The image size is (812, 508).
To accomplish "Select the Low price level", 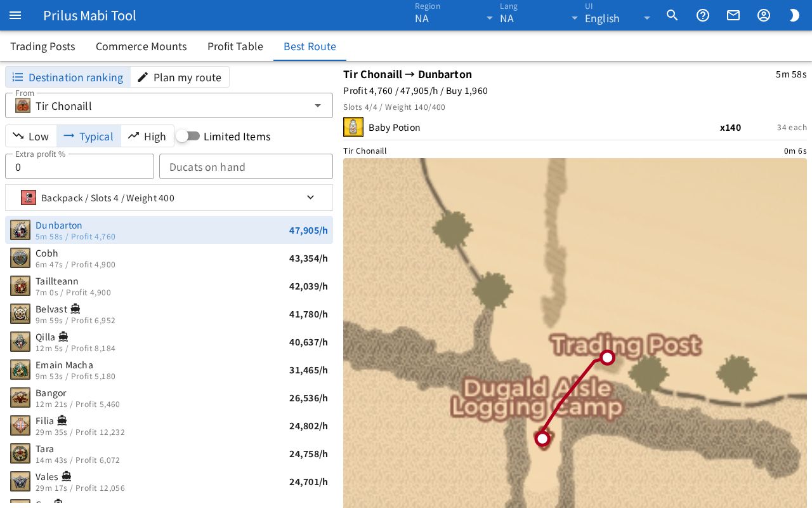I will pyautogui.click(x=31, y=136).
